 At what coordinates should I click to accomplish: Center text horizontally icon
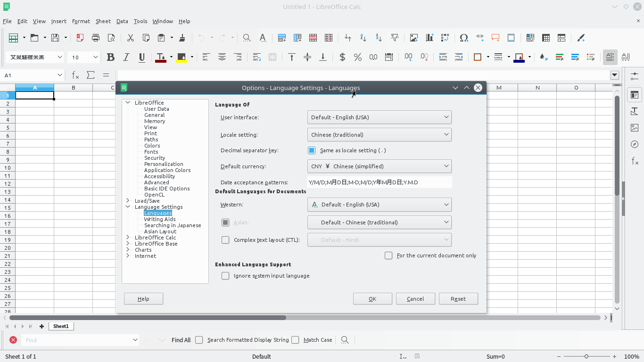click(222, 57)
